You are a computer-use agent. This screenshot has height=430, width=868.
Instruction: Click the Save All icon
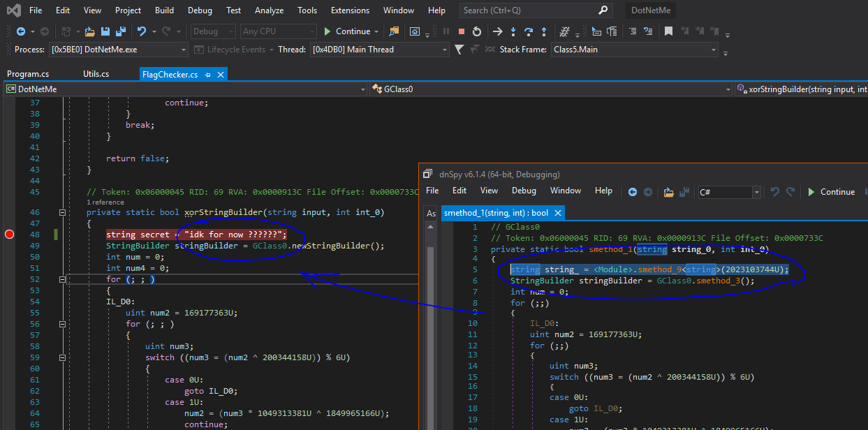pyautogui.click(x=120, y=31)
